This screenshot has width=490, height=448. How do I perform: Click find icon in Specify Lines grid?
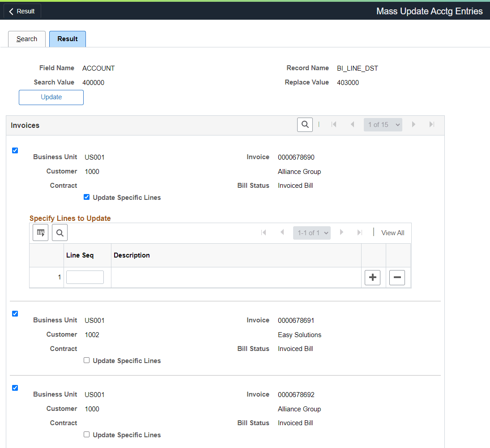point(60,232)
